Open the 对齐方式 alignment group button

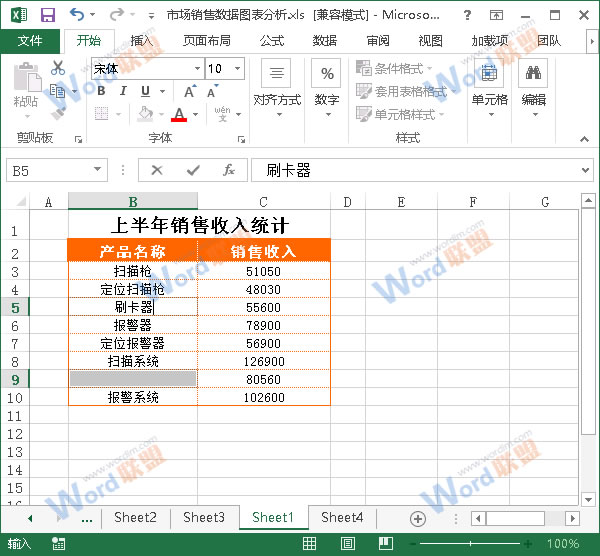pos(276,85)
